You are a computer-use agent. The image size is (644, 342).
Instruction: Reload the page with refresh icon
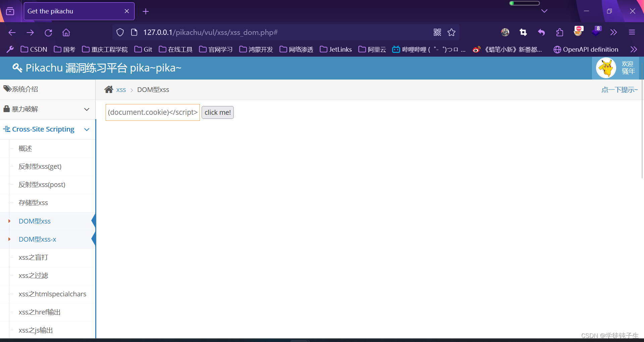point(48,33)
